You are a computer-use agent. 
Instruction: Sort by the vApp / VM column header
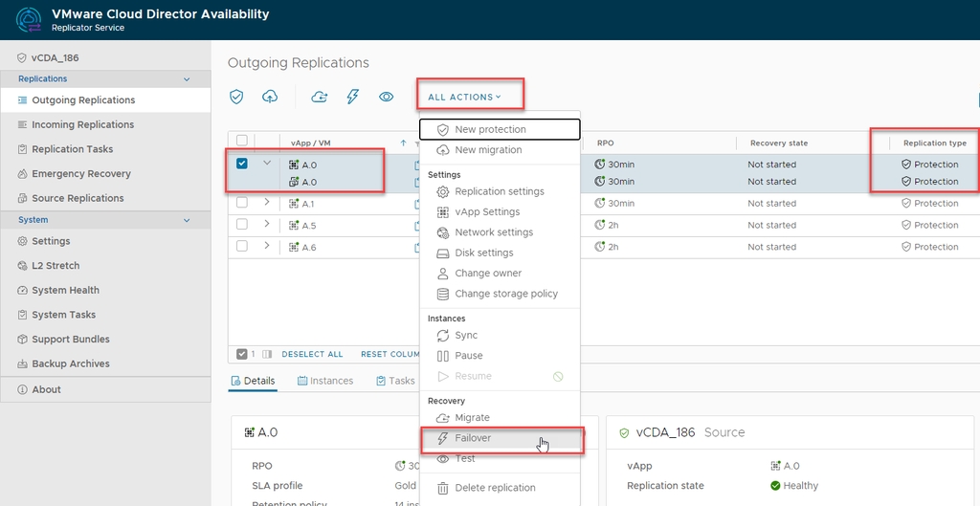(311, 143)
